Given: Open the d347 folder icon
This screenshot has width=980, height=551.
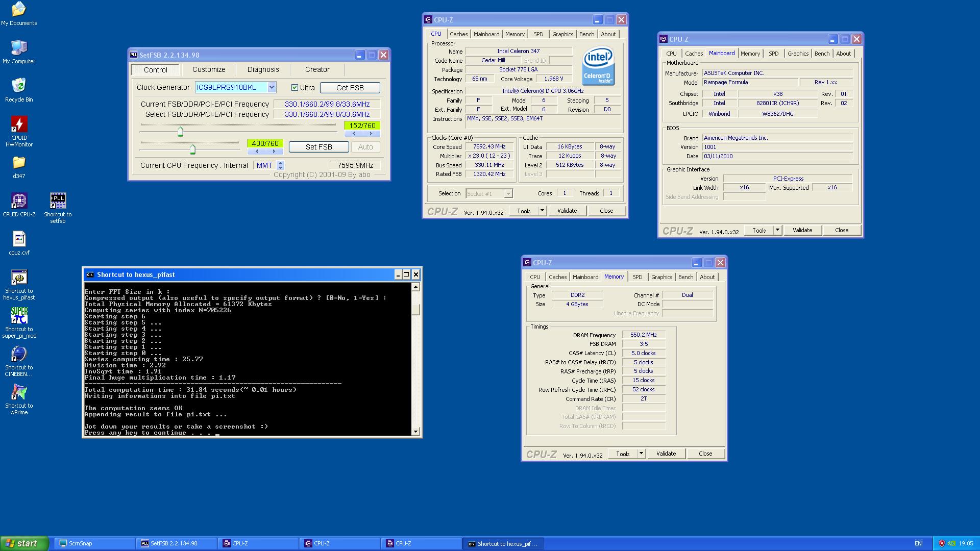Looking at the screenshot, I should point(19,167).
